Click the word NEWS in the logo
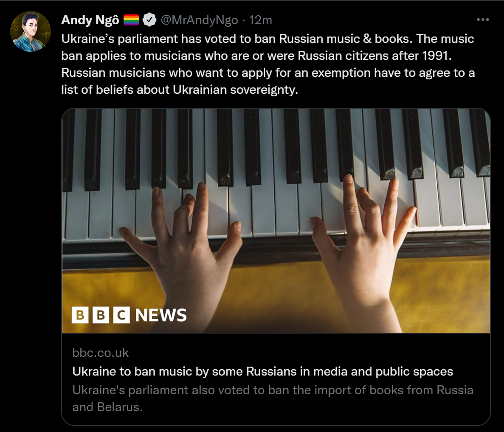The width and height of the screenshot is (504, 432). point(161,315)
